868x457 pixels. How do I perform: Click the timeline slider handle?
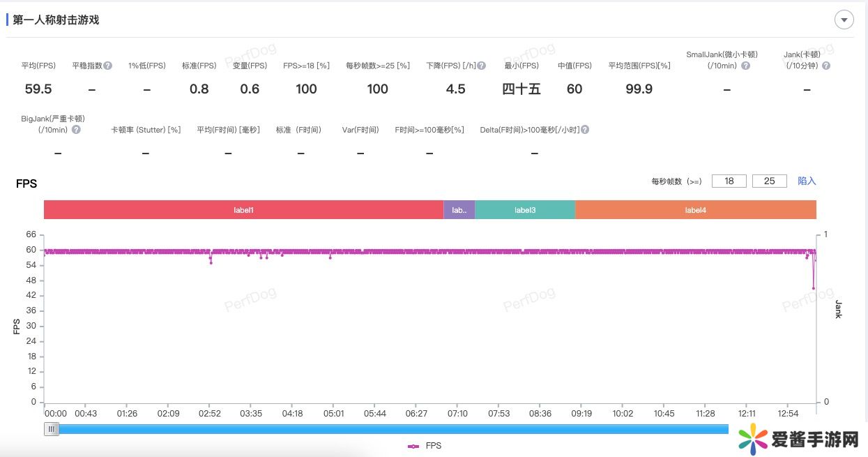52,429
